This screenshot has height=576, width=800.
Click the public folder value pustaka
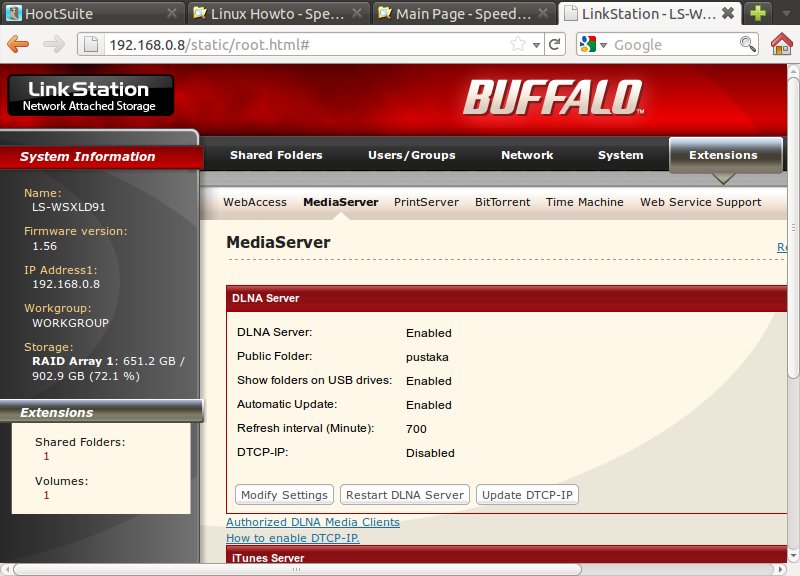(427, 357)
